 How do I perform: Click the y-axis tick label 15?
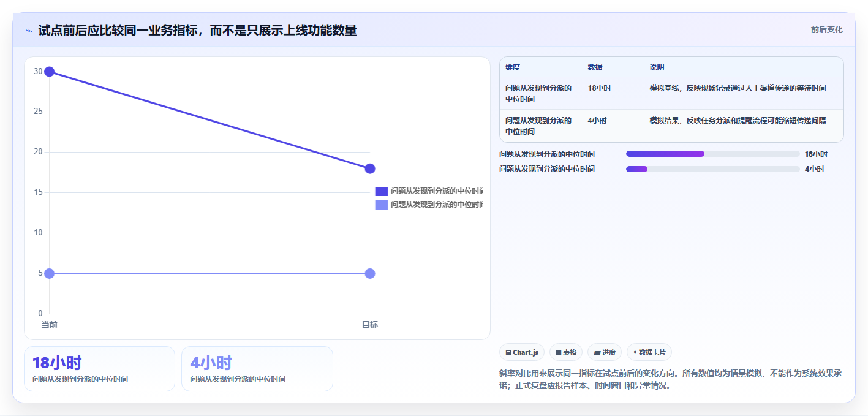coord(38,192)
